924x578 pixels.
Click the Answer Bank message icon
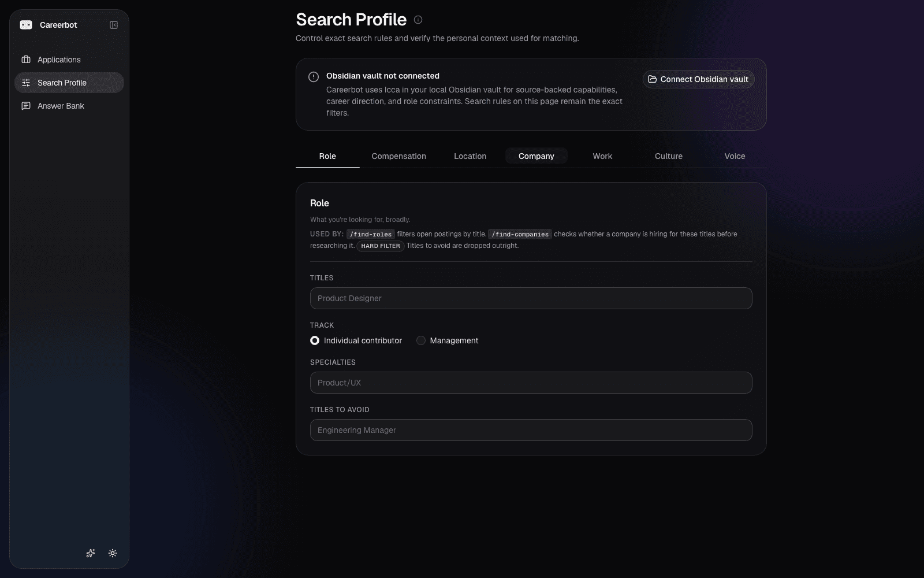click(26, 106)
